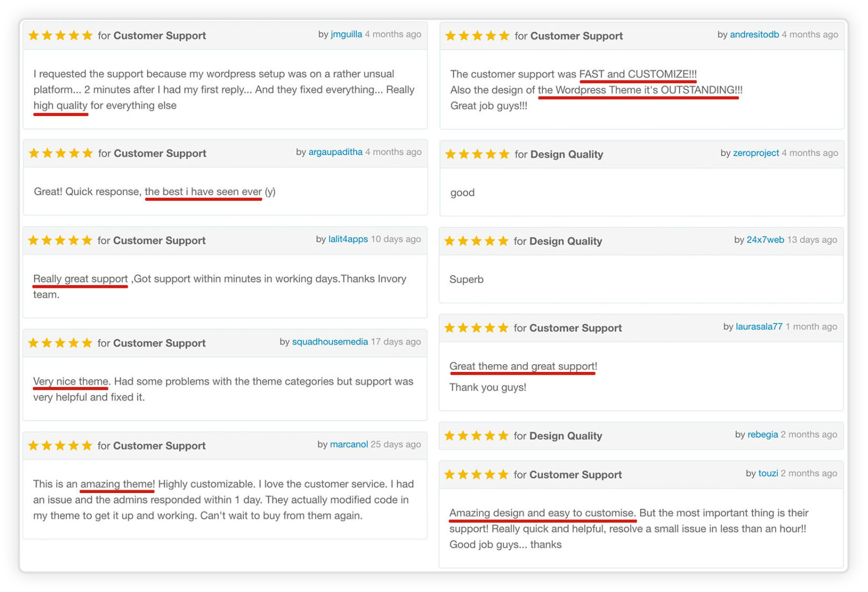The image size is (868, 592).
Task: Click the stars on andresitodb's review
Action: (x=477, y=36)
